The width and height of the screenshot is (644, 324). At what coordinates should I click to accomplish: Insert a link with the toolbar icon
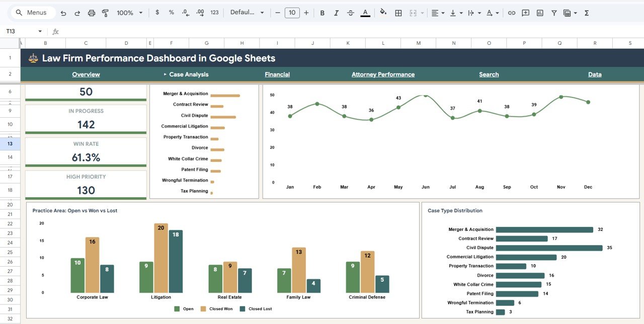click(512, 13)
